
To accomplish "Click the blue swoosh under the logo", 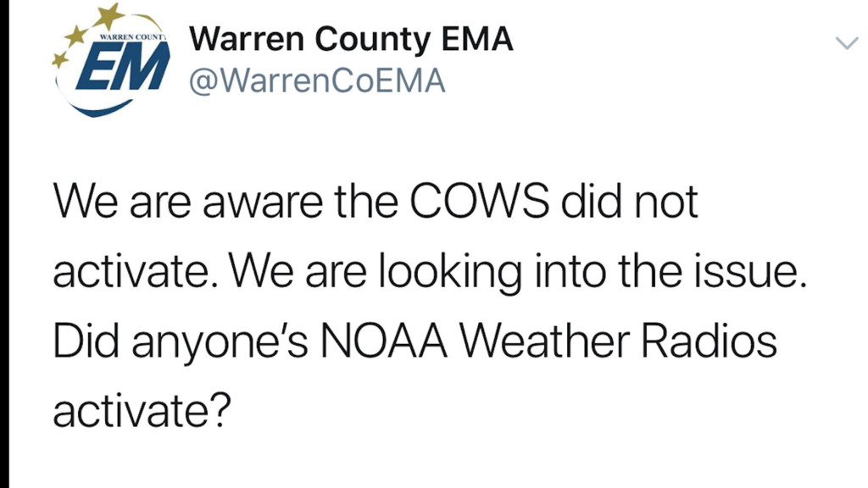I will [98, 108].
